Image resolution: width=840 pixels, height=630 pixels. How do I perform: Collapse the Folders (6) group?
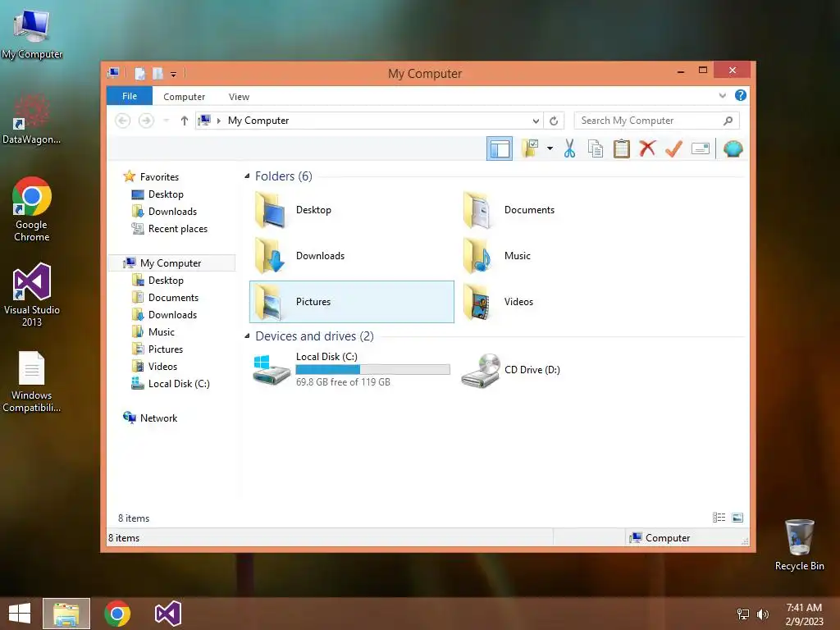point(247,176)
